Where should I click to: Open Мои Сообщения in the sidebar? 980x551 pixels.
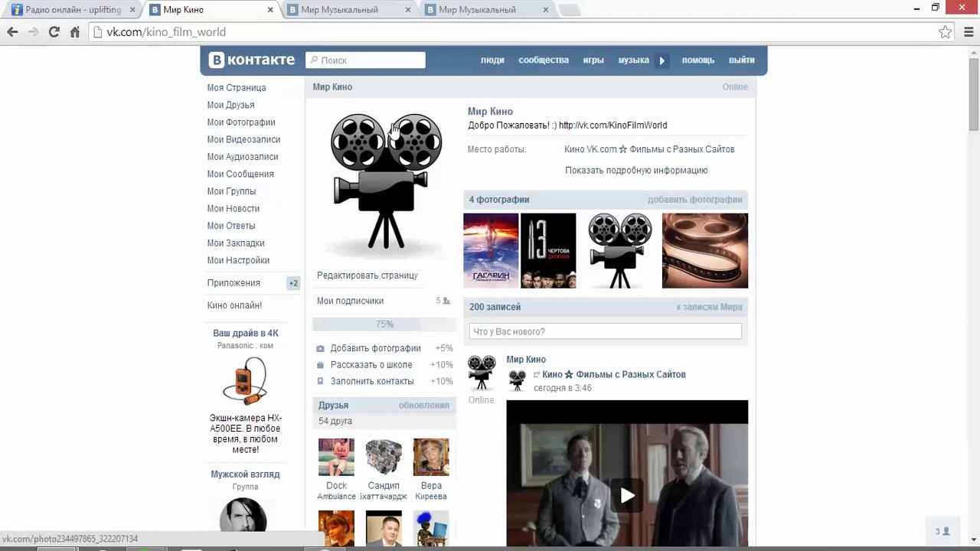pos(240,174)
